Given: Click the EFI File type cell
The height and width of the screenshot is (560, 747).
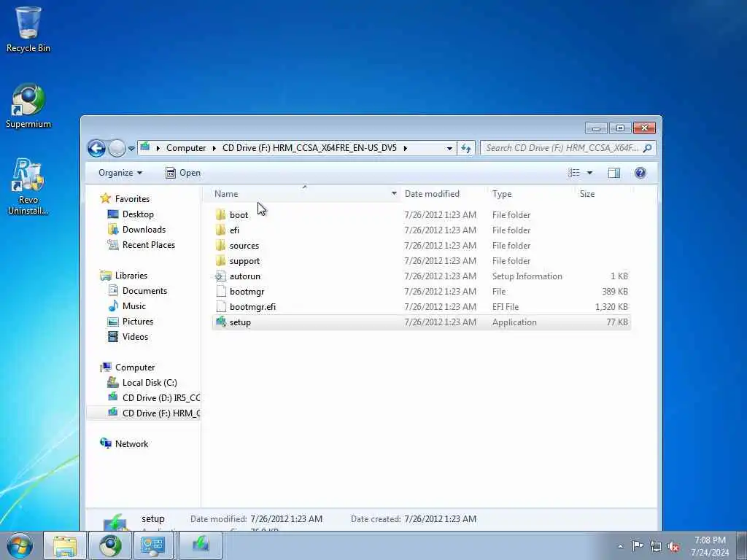Looking at the screenshot, I should (506, 307).
